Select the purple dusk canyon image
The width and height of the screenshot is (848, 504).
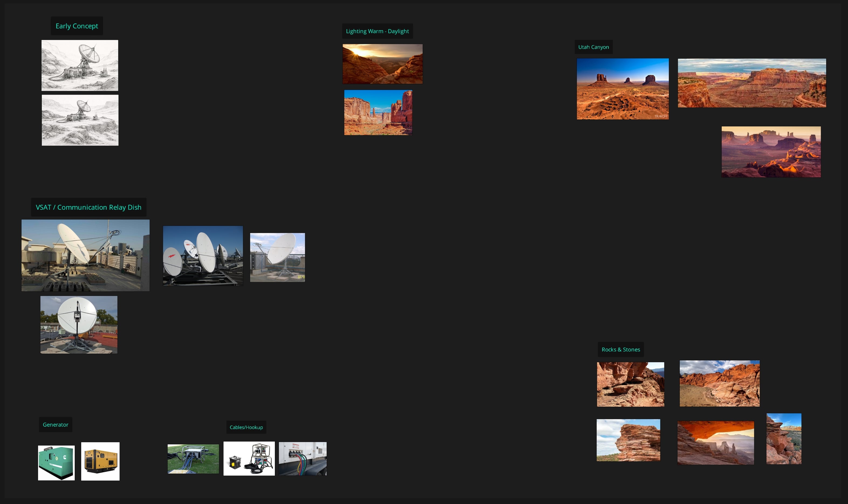[x=771, y=152]
